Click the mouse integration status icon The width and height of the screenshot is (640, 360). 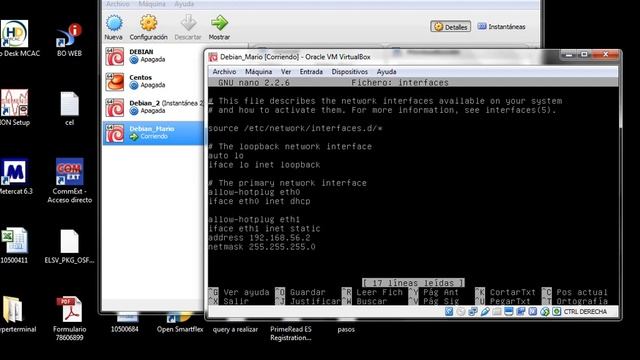pyautogui.click(x=544, y=312)
